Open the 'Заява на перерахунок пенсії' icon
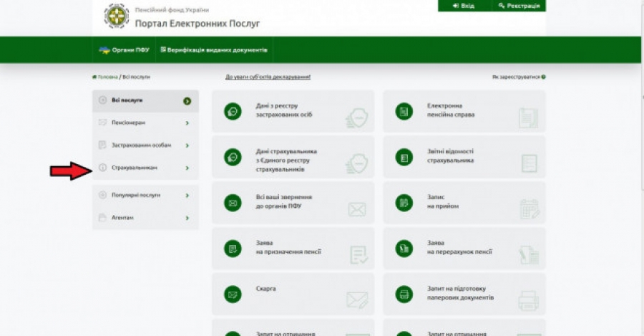The width and height of the screenshot is (644, 336). tap(404, 249)
